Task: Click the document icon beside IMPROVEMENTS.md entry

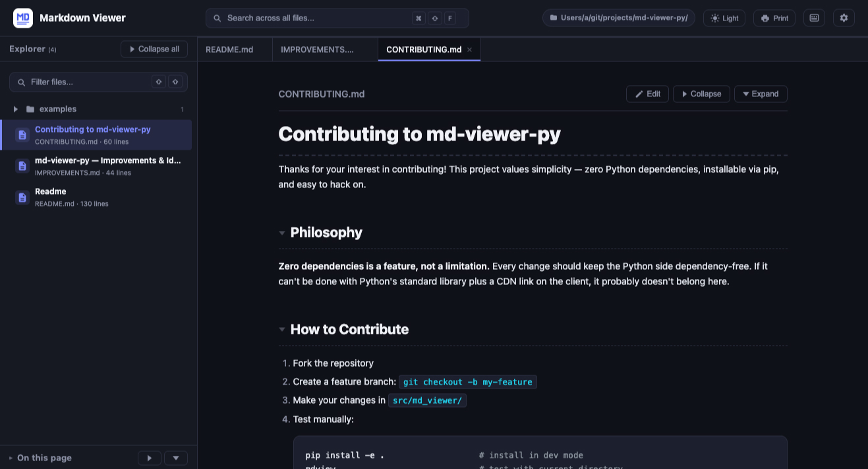Action: tap(22, 166)
